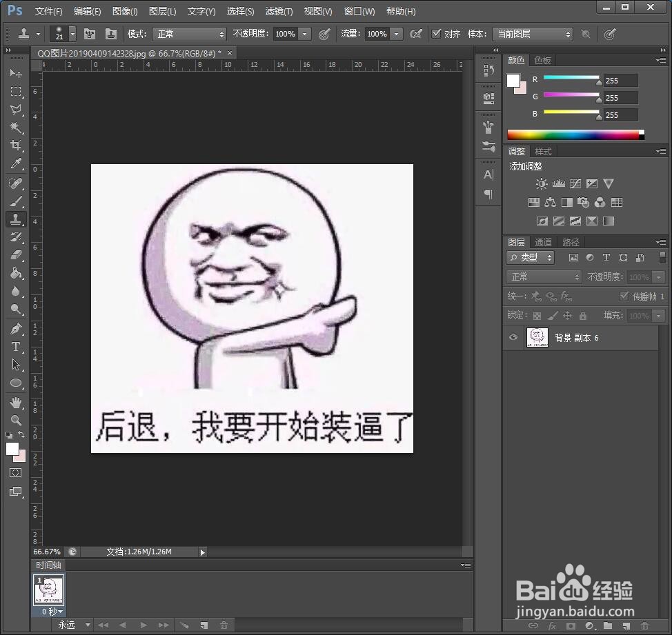Switch to the 通道 (Channels) tab
672x635 pixels.
542,242
